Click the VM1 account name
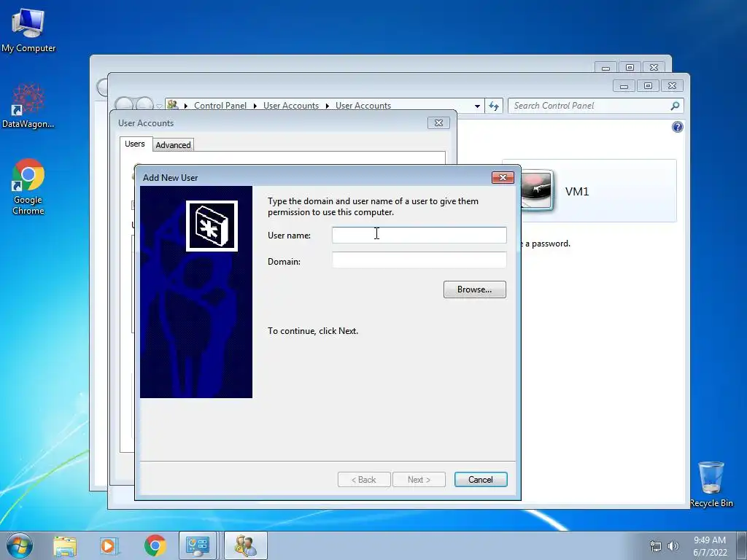Screen dimensions: 747x560 (x=577, y=192)
